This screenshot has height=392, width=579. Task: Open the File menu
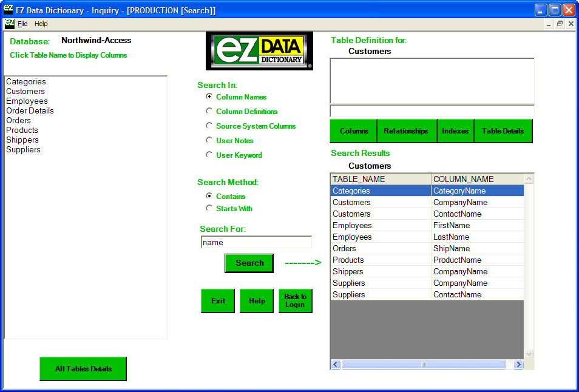pyautogui.click(x=22, y=24)
